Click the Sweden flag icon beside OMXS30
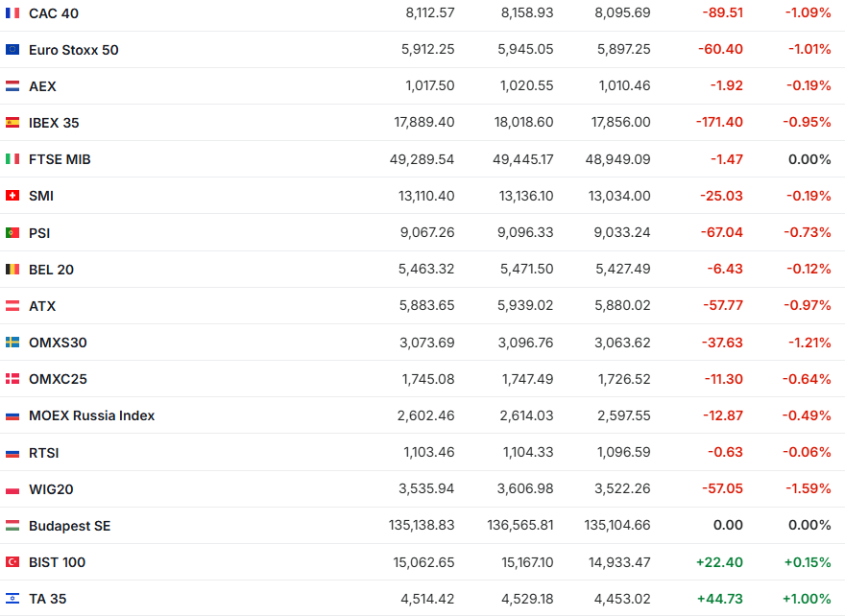The height and width of the screenshot is (616, 845). tap(12, 343)
